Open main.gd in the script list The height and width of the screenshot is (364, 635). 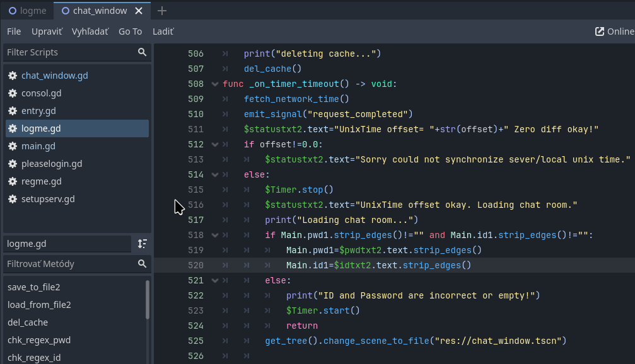[x=38, y=146]
